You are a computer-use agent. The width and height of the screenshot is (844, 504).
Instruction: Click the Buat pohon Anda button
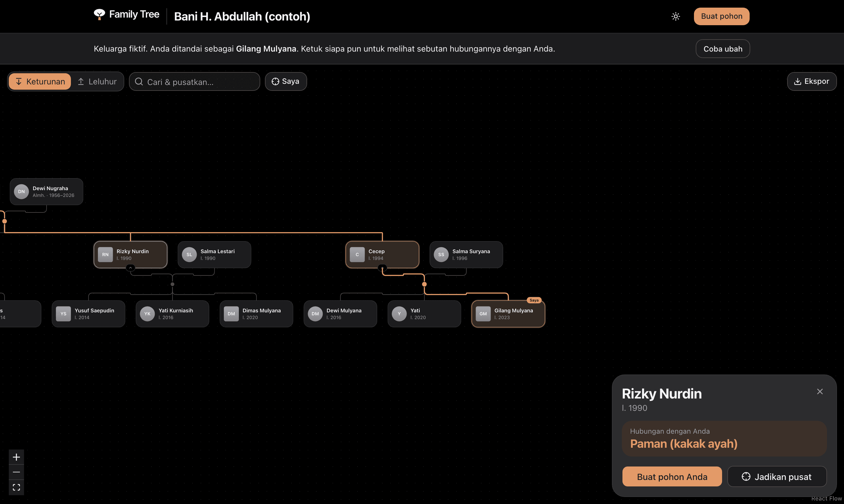click(672, 476)
